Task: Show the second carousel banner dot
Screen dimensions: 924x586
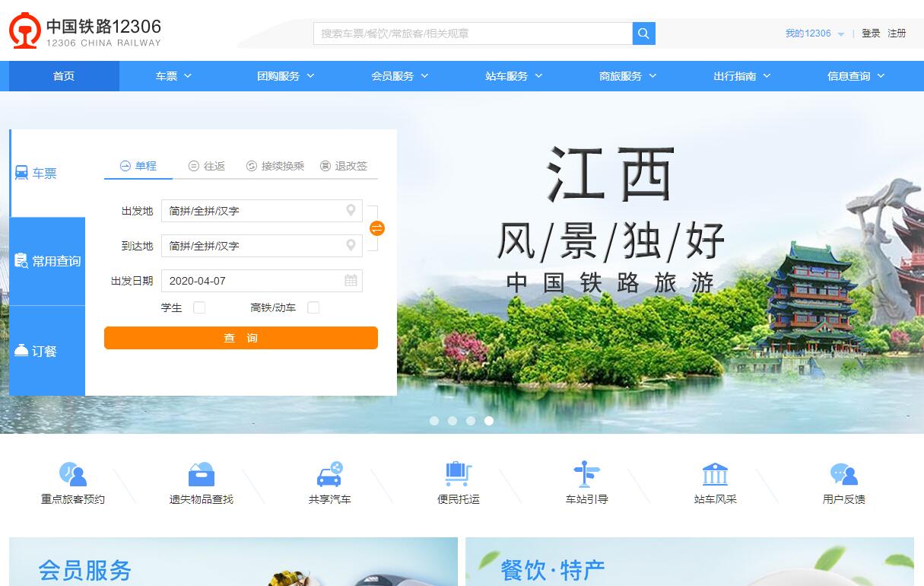Action: click(x=452, y=421)
